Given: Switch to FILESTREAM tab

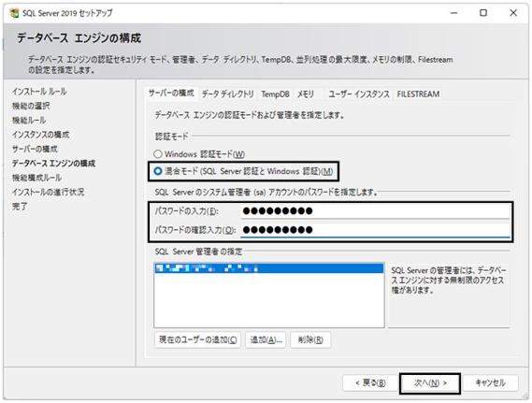Looking at the screenshot, I should pos(418,94).
